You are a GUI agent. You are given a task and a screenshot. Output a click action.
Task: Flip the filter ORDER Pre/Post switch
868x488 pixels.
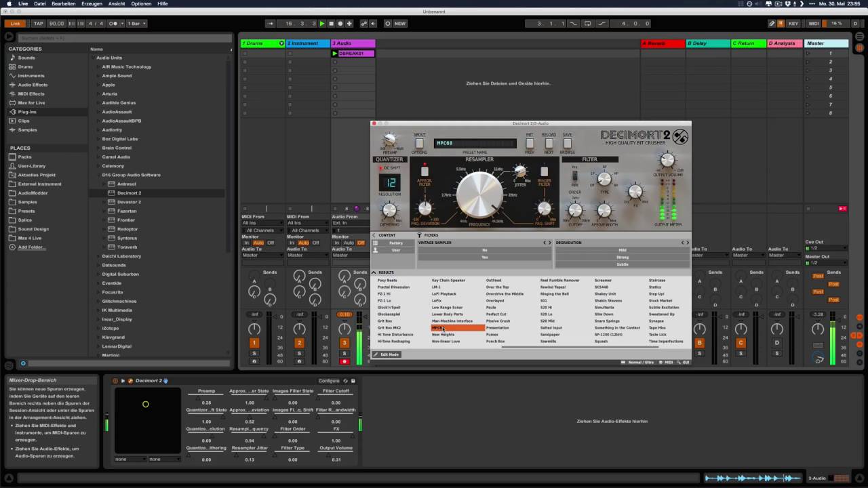tap(574, 176)
